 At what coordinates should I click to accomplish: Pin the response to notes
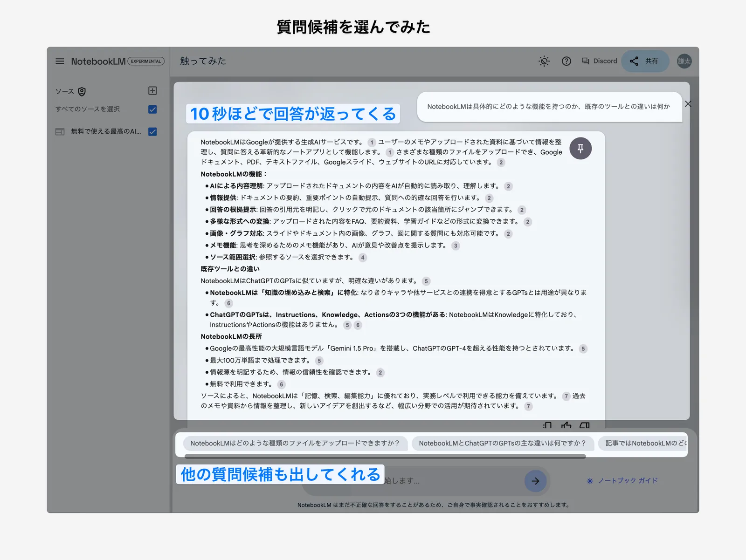click(x=580, y=149)
